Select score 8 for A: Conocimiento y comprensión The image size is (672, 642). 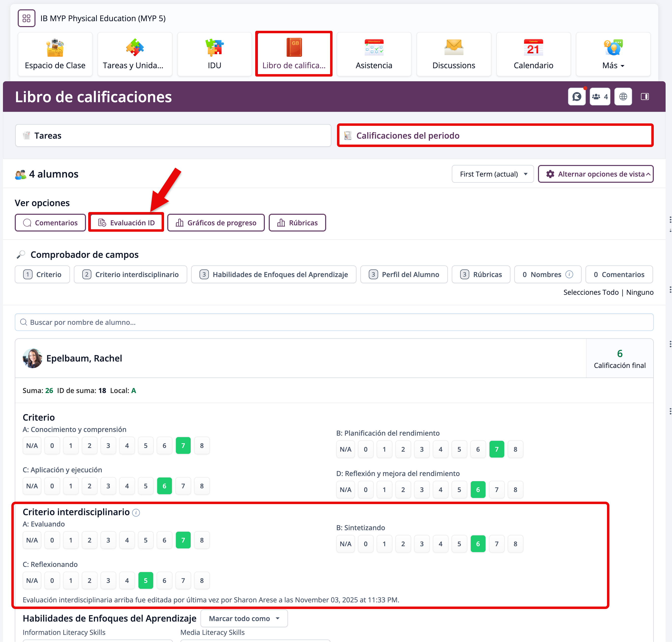202,445
